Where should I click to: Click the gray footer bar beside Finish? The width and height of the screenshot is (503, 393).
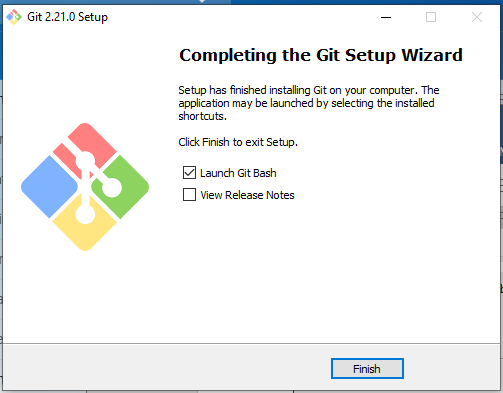[167, 368]
